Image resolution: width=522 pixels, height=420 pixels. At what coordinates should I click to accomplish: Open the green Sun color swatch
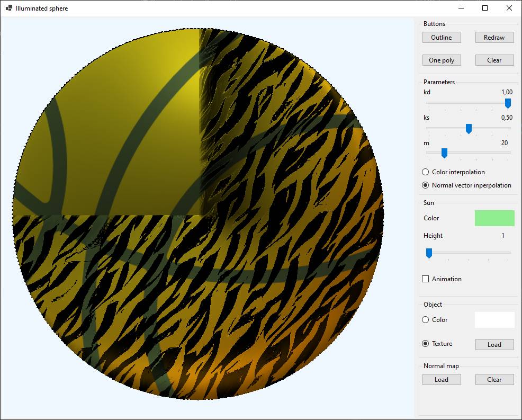[494, 218]
